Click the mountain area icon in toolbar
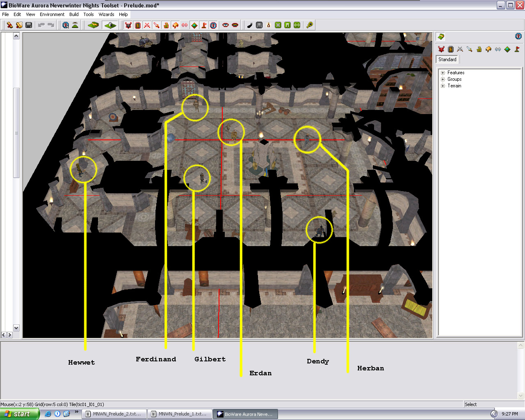Screen dimensions: 525x420 pyautogui.click(x=75, y=25)
